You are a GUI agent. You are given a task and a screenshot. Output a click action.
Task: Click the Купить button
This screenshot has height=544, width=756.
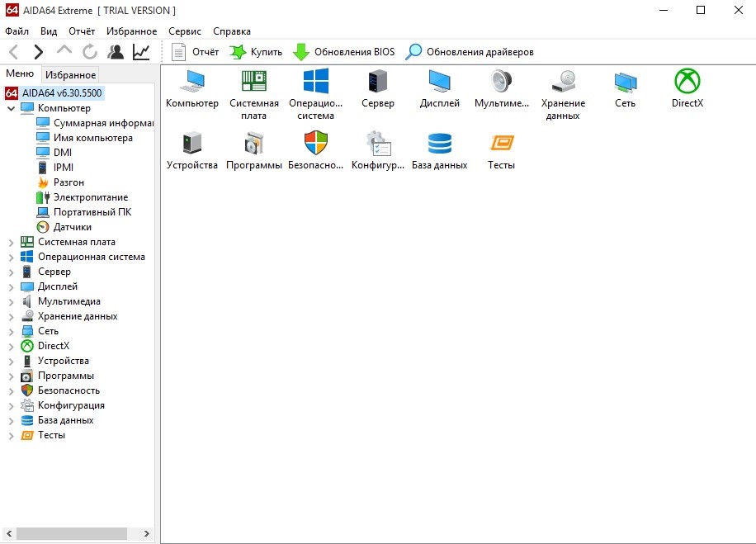coord(256,52)
